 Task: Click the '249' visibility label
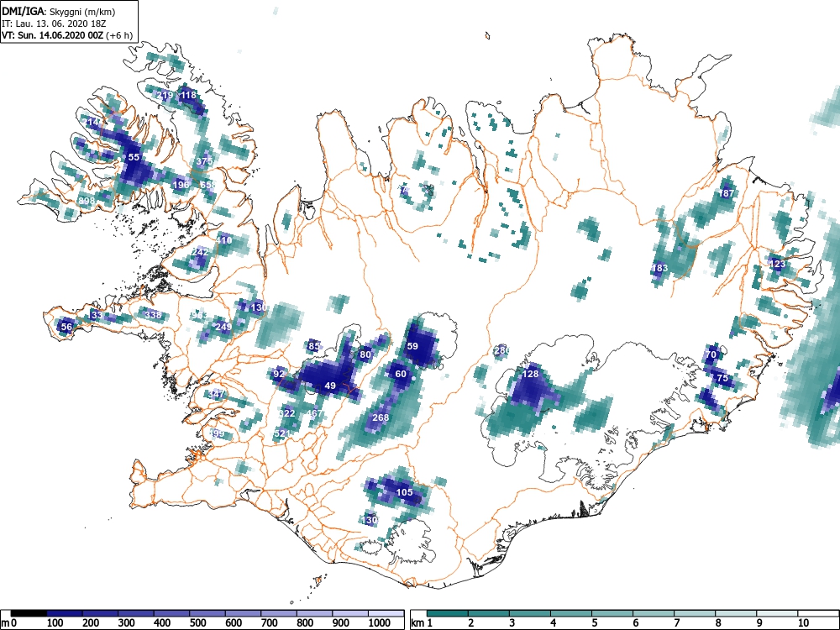click(223, 326)
